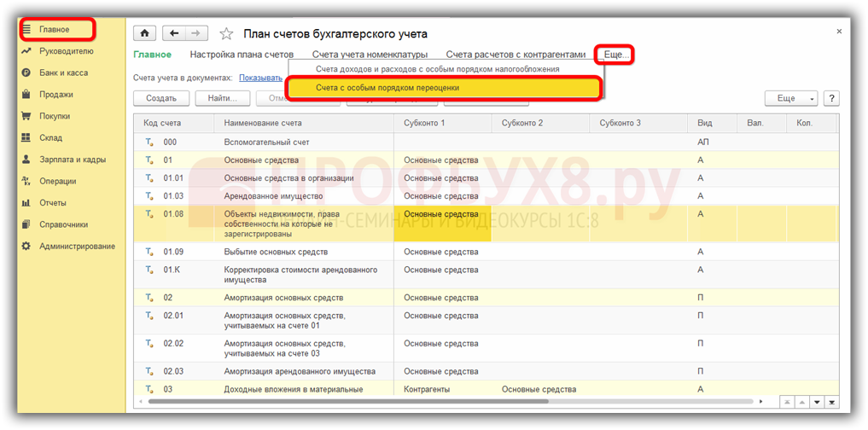Viewport: 868px width, 430px height.
Task: Close the План счетов tab
Action: 839,32
